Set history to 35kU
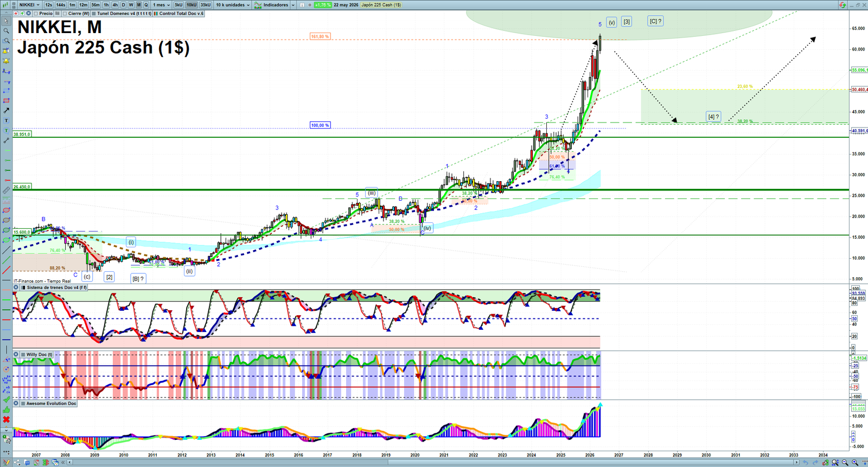Screen dimensions: 868x467 click(x=206, y=5)
